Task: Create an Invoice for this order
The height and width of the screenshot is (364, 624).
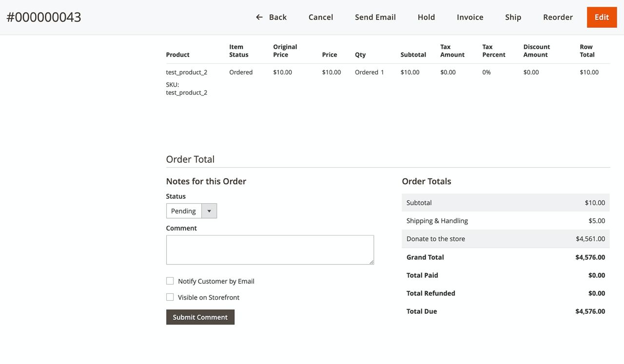Action: click(469, 17)
